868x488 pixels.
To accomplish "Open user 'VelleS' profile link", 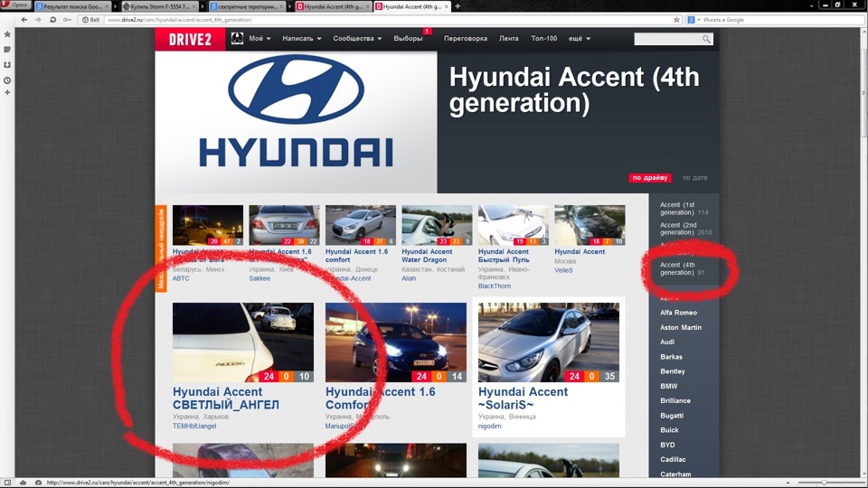I will 563,270.
